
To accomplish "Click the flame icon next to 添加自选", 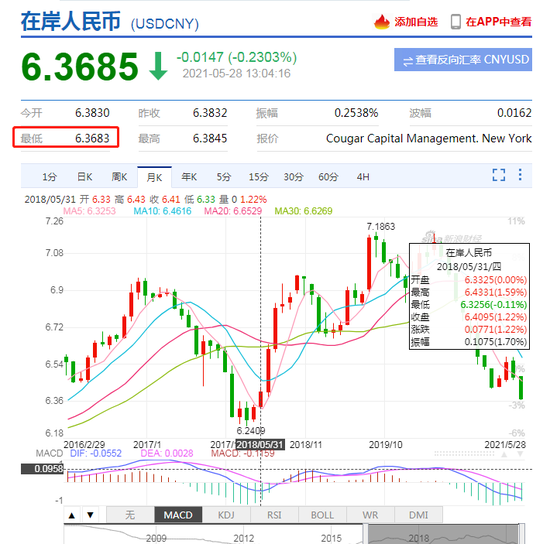I will (x=382, y=22).
